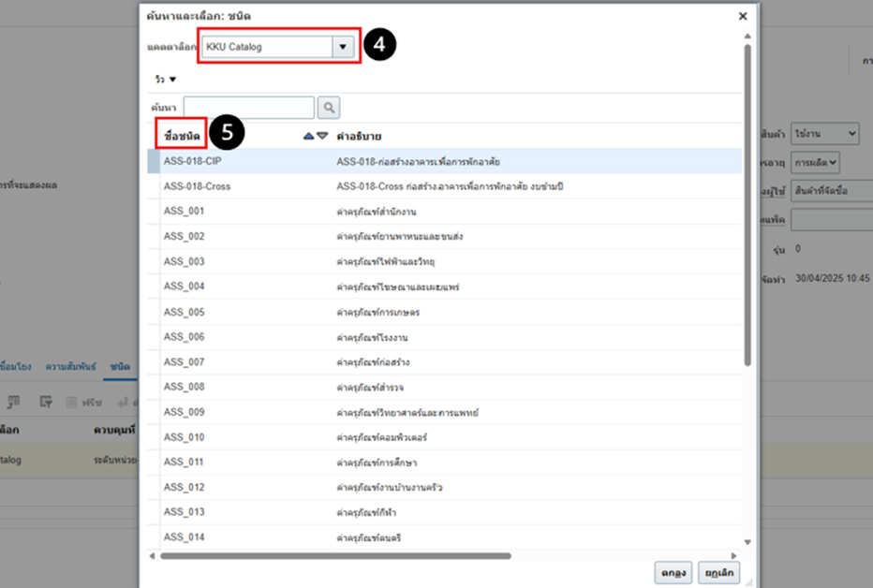Click the ชื่อชนิด column header

(182, 136)
